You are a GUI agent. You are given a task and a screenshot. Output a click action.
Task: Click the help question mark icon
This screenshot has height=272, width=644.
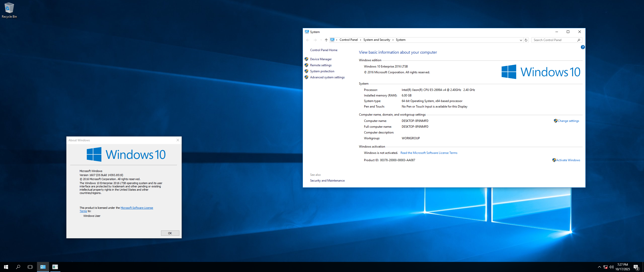pos(583,47)
